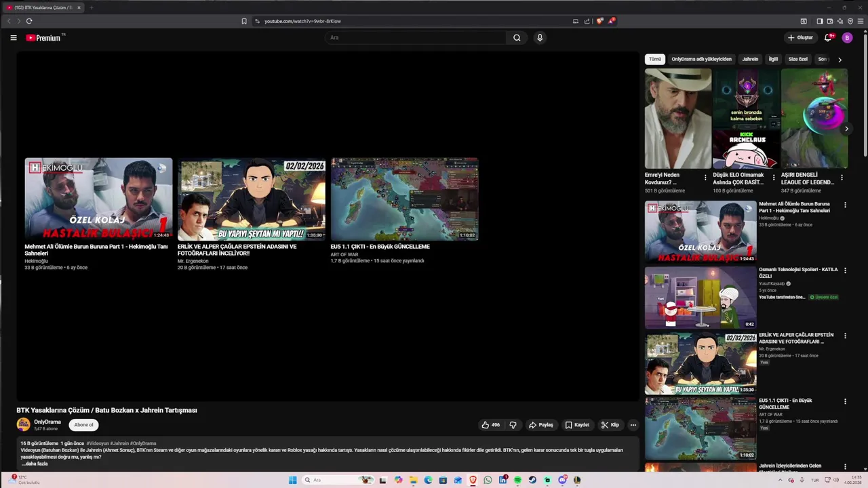Screen dimensions: 868x488
Task: Open sidebar EU5 1.1 ÇIKTI thumbnail
Action: [701, 428]
